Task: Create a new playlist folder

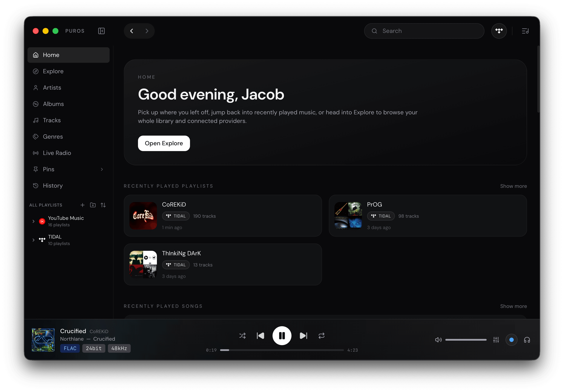Action: point(93,205)
